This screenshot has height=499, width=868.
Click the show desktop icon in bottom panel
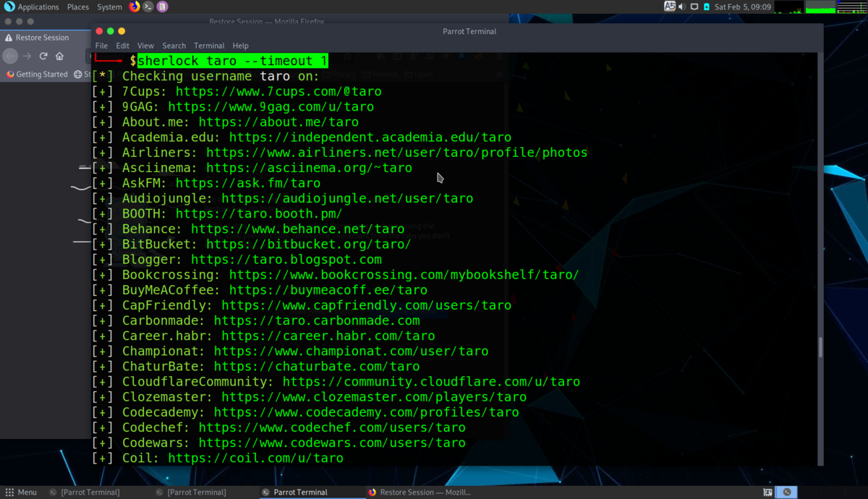tap(767, 492)
